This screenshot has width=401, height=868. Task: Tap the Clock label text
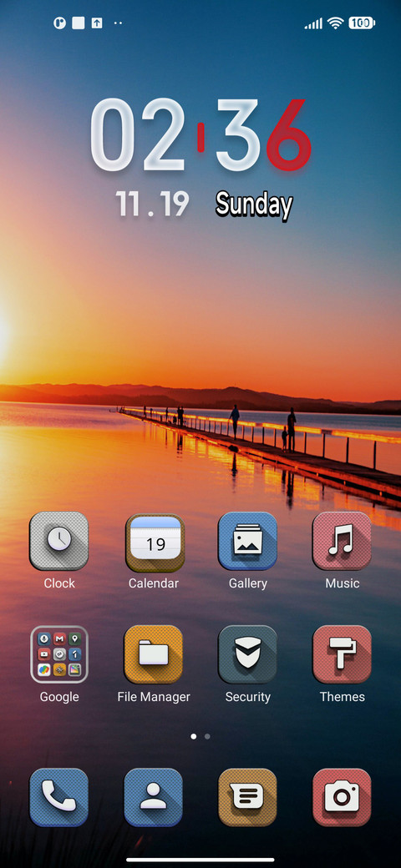click(x=59, y=583)
